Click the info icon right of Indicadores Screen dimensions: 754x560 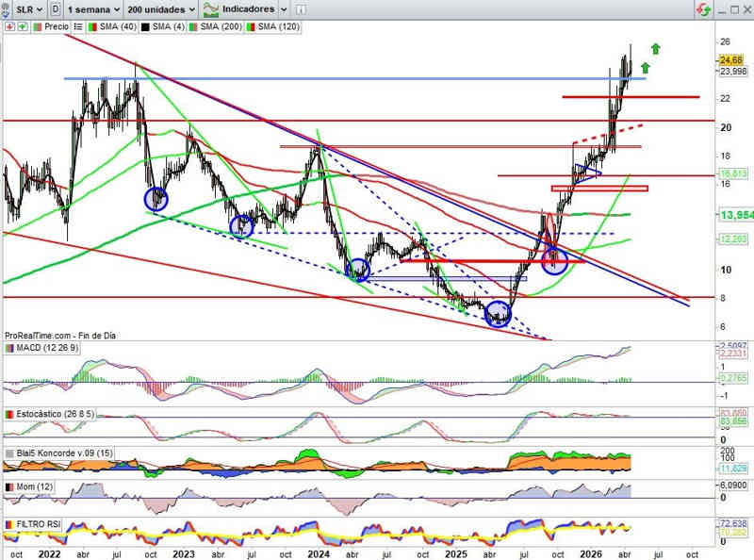point(301,8)
